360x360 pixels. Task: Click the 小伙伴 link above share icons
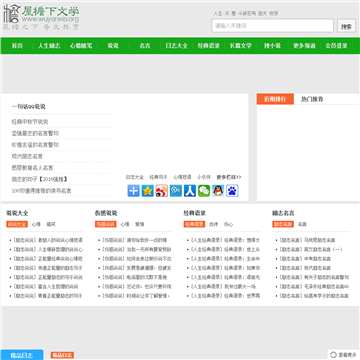[x=204, y=177]
